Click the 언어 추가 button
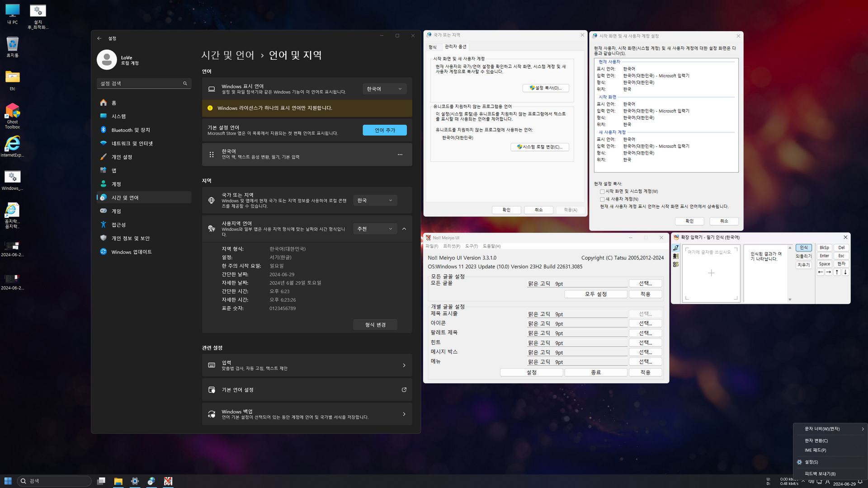 point(384,130)
